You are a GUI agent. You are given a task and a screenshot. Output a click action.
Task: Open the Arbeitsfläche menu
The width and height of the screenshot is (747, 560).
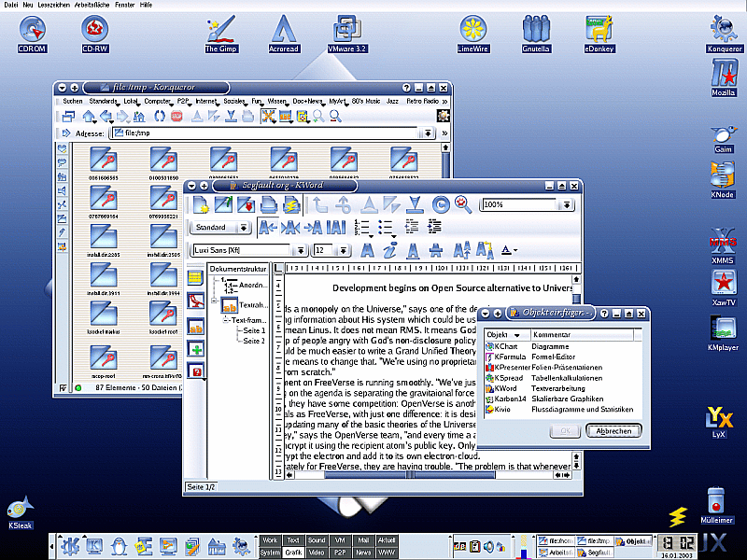click(92, 5)
